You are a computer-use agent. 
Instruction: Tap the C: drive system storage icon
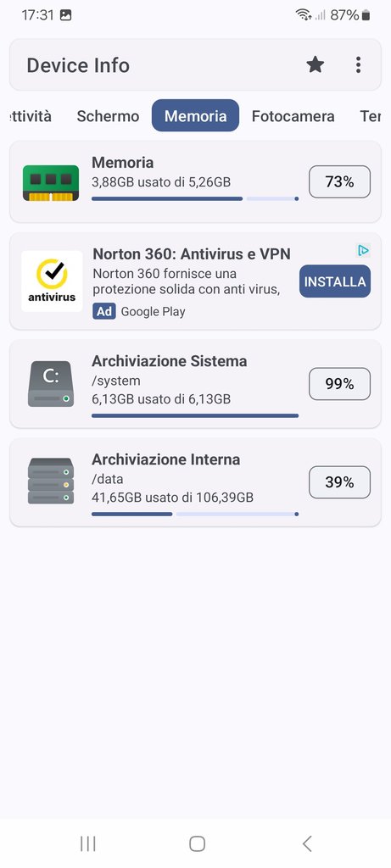(51, 384)
